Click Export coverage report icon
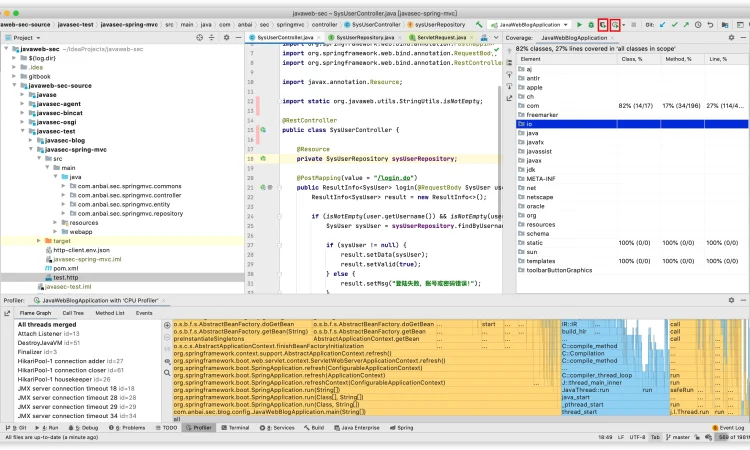Image resolution: width=750 pixels, height=450 pixels. (x=509, y=98)
